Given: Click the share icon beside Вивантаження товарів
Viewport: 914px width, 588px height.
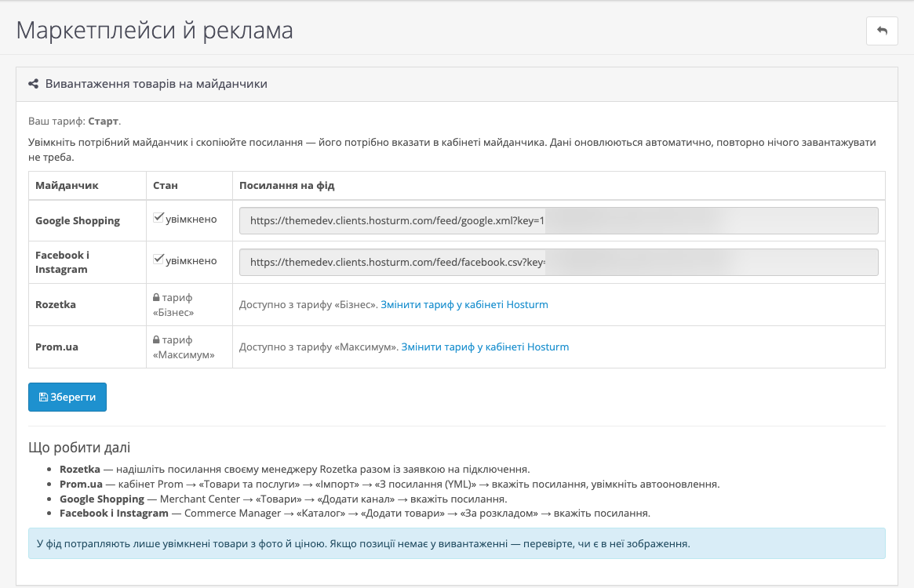Looking at the screenshot, I should pos(33,84).
